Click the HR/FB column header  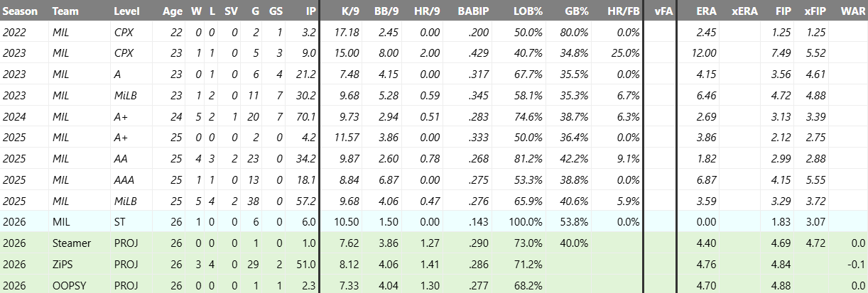(x=619, y=11)
